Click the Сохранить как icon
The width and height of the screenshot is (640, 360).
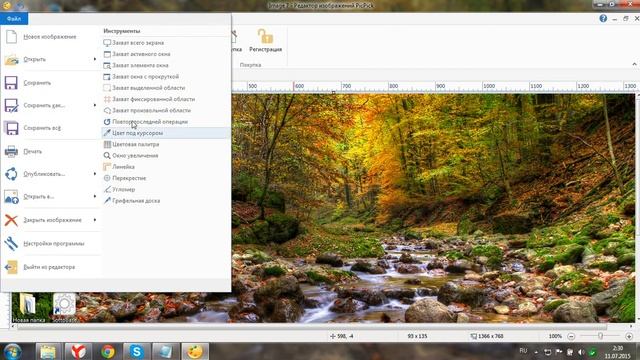click(x=11, y=105)
